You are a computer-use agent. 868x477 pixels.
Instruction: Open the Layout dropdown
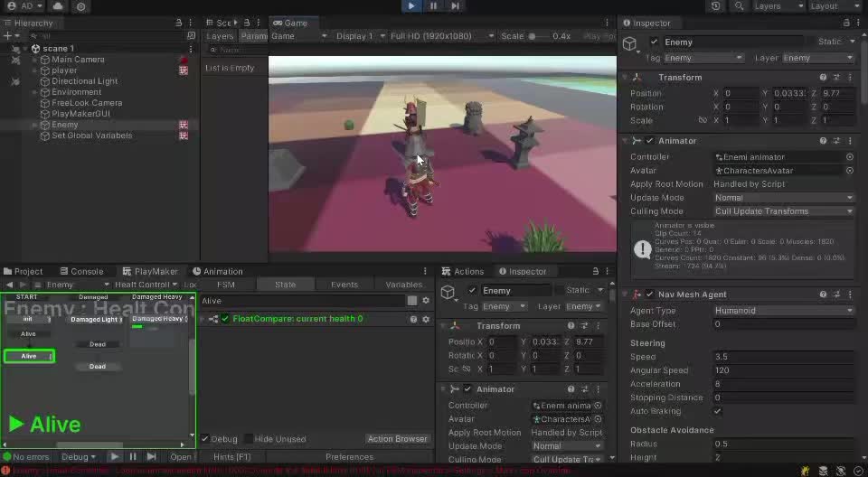click(835, 6)
